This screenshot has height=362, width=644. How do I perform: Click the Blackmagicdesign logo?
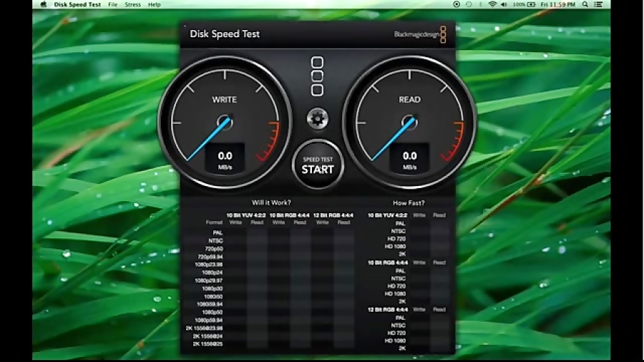pyautogui.click(x=420, y=34)
